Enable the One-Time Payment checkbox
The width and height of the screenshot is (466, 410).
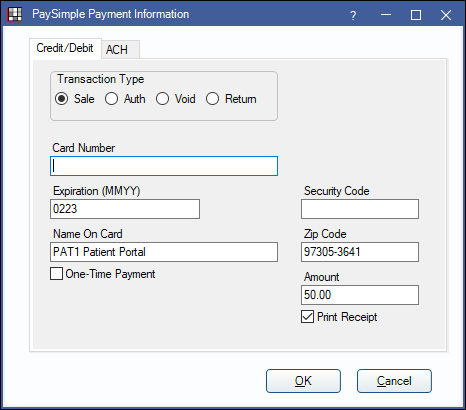point(56,274)
